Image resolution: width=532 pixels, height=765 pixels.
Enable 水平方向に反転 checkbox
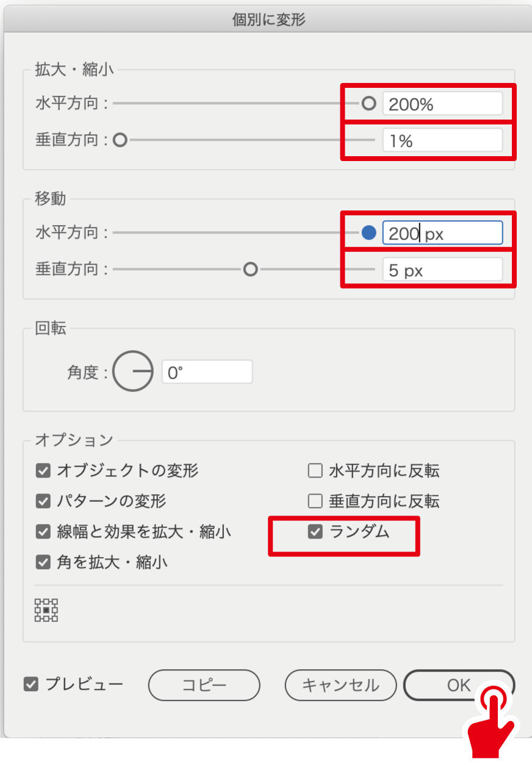[x=315, y=471]
